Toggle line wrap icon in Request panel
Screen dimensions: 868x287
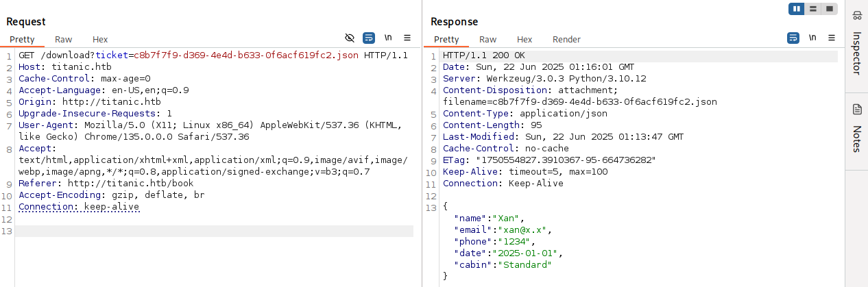pyautogui.click(x=369, y=38)
